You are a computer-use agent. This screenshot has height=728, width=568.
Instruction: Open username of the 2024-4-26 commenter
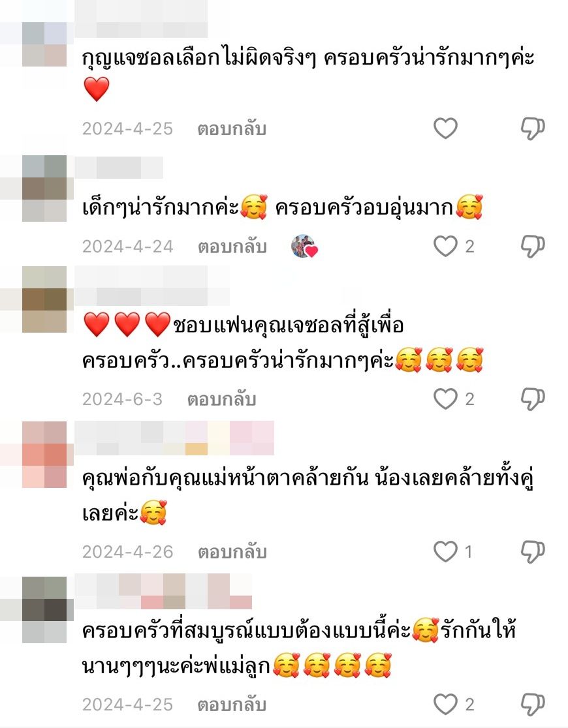[x=174, y=438]
